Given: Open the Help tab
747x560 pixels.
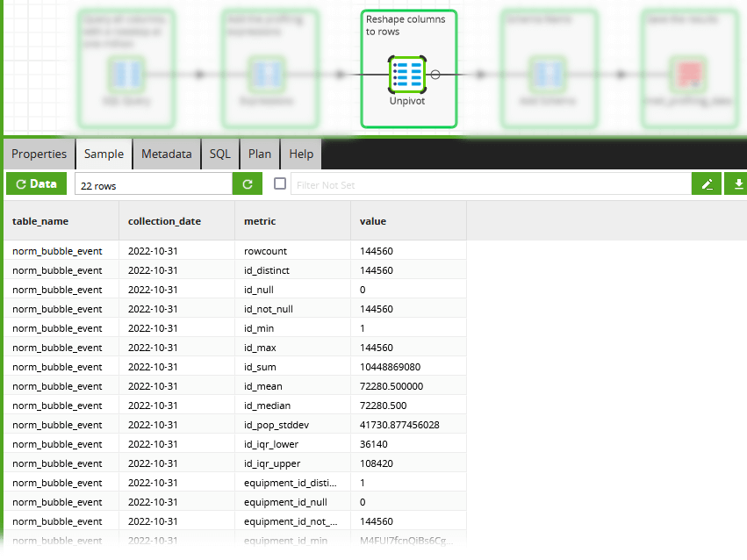Looking at the screenshot, I should click(x=300, y=154).
